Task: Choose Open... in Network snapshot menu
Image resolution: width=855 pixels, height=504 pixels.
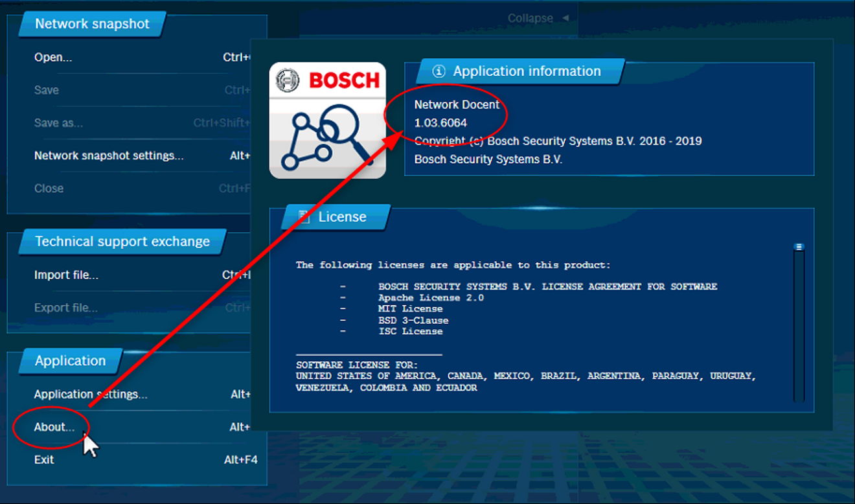Action: coord(53,58)
